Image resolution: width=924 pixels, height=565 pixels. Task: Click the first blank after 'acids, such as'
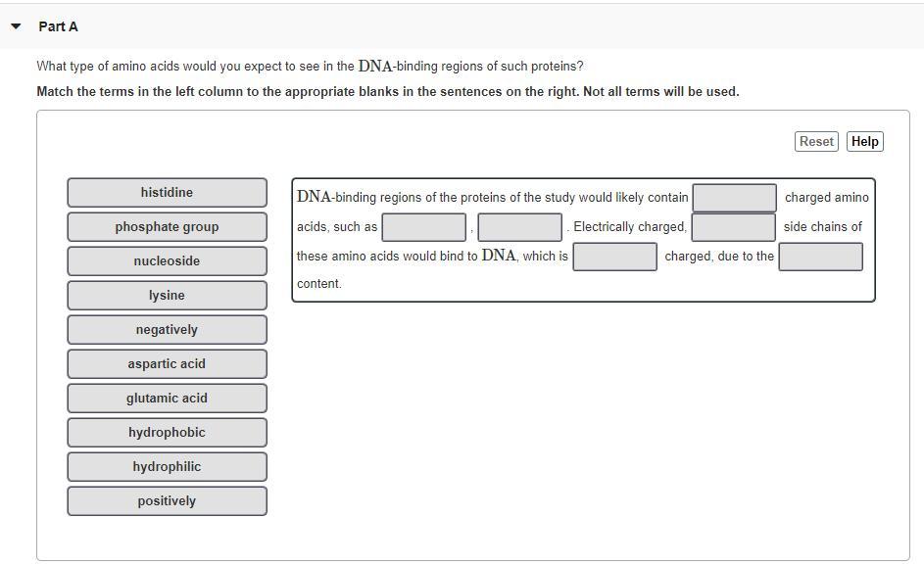tap(423, 227)
